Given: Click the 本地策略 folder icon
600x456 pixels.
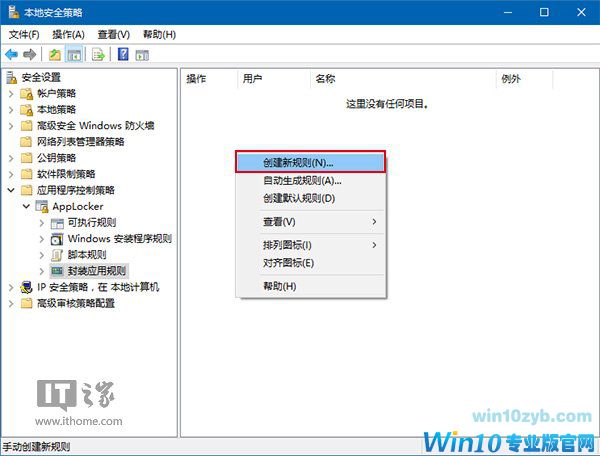Looking at the screenshot, I should point(26,110).
